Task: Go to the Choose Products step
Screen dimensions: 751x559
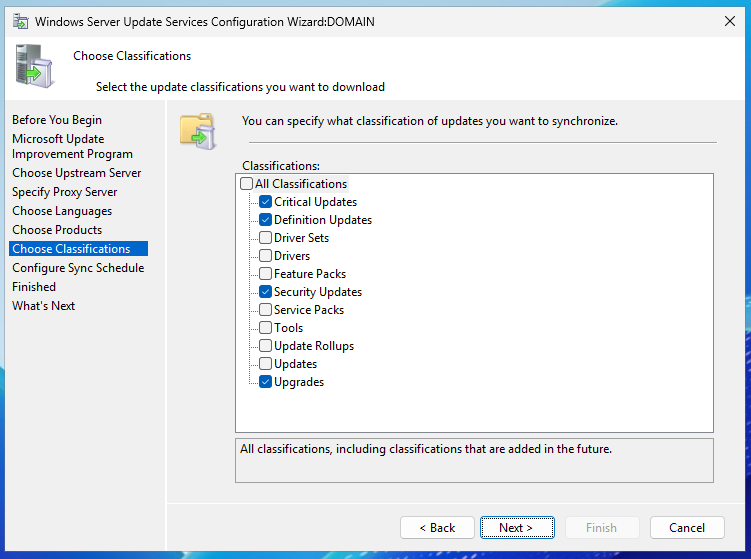Action: [x=57, y=230]
